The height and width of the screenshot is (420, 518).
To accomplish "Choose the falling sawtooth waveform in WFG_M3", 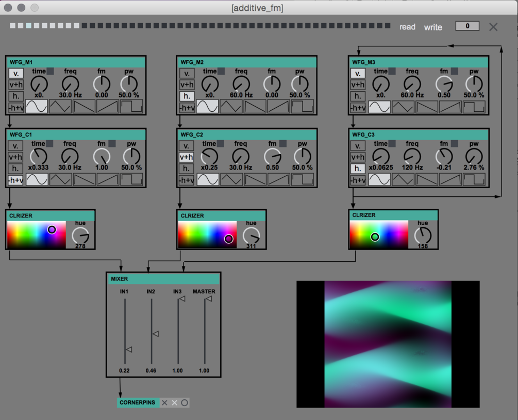I will coord(427,107).
